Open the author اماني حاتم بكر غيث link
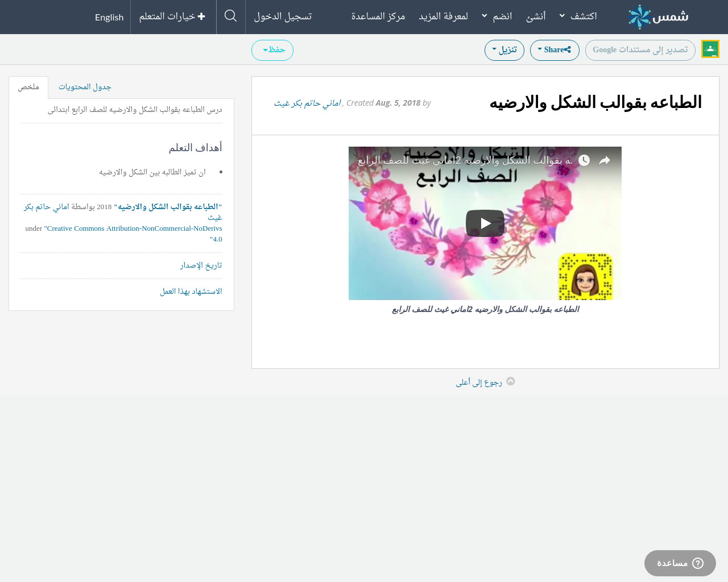 (x=308, y=103)
